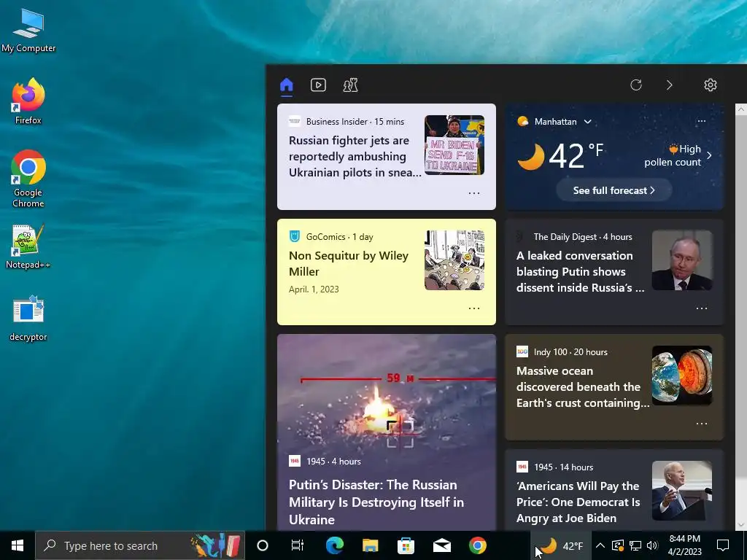Open the clock showing 8:44 PM
This screenshot has height=560, width=747.
tap(684, 545)
